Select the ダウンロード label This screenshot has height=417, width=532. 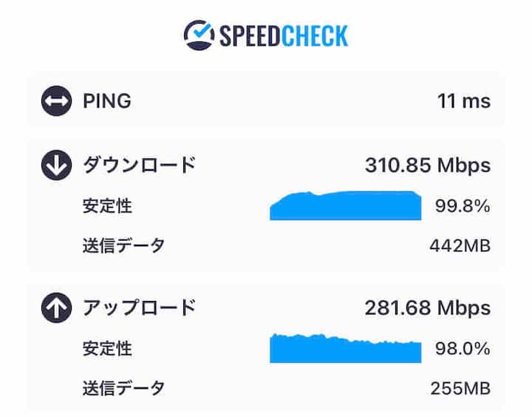[x=139, y=166]
